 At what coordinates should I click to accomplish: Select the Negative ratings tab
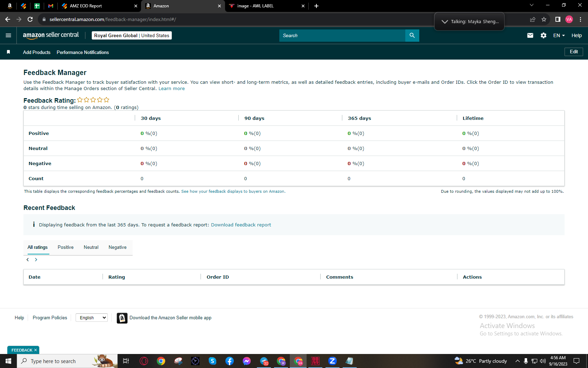tap(118, 247)
